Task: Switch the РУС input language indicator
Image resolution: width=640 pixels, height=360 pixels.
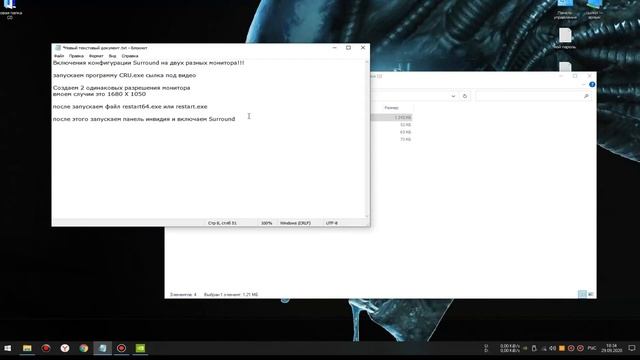Action: tap(591, 348)
